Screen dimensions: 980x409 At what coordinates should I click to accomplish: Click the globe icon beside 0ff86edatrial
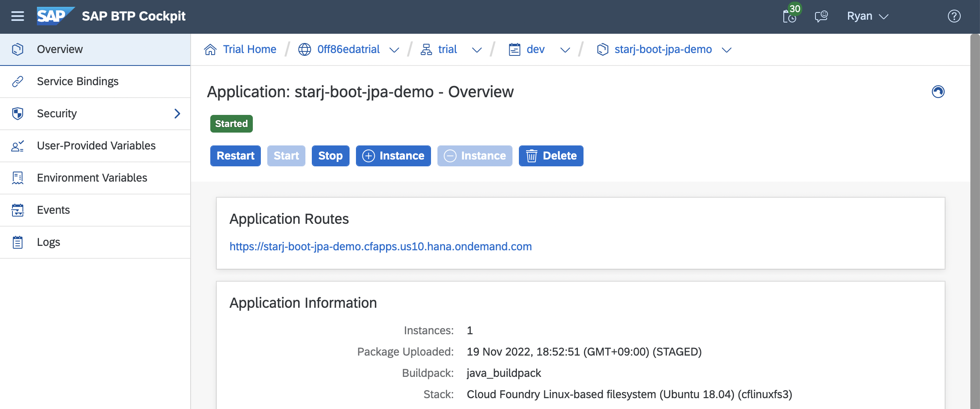coord(305,49)
